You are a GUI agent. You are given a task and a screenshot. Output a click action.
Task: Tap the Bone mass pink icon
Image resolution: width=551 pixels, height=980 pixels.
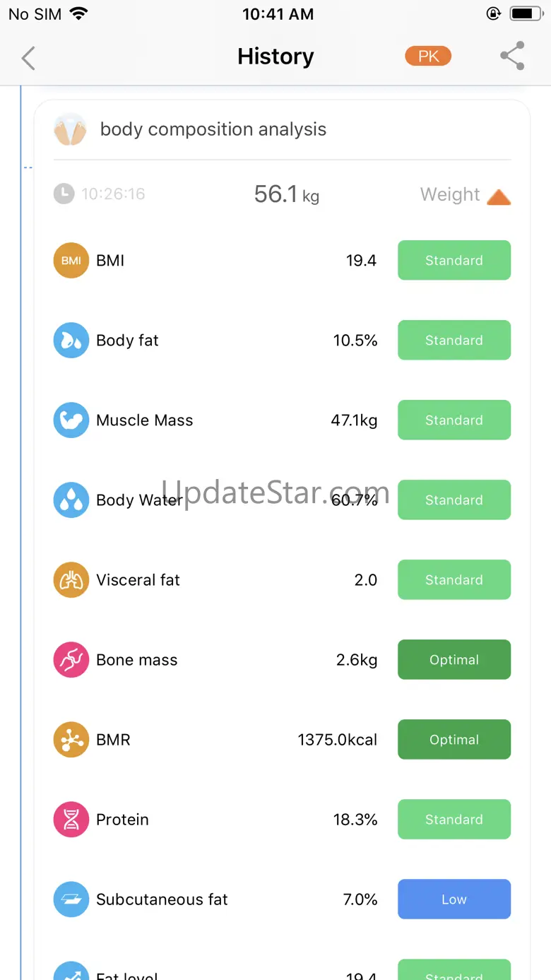point(71,660)
